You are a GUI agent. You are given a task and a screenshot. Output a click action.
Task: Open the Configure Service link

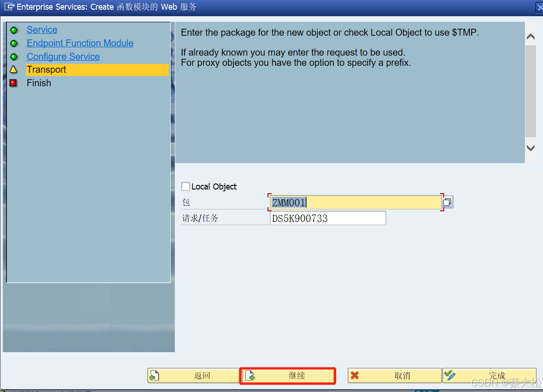tap(63, 56)
